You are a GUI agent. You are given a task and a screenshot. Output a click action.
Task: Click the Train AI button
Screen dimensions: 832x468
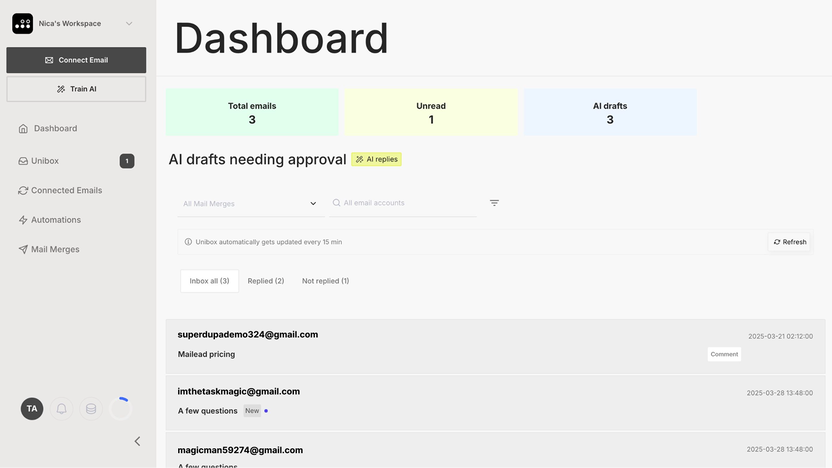pos(76,89)
